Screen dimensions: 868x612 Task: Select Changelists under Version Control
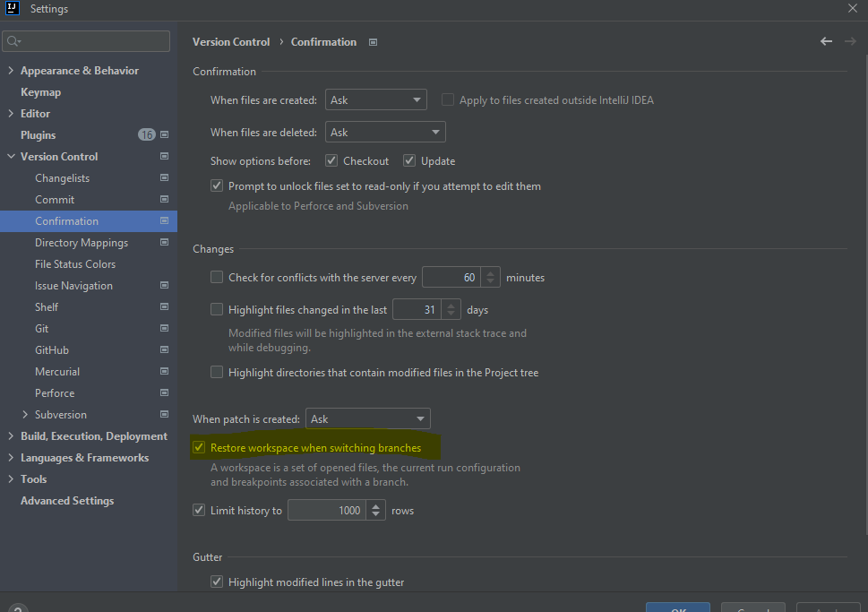(62, 177)
